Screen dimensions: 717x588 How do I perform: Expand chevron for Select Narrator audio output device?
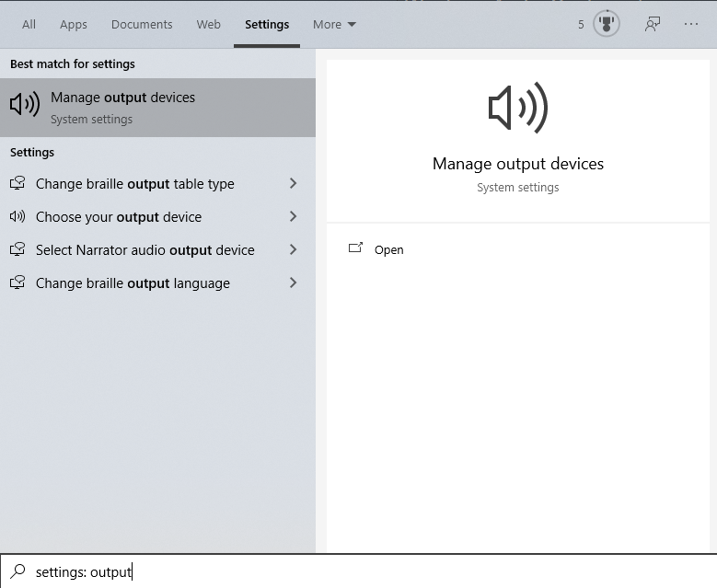[293, 250]
